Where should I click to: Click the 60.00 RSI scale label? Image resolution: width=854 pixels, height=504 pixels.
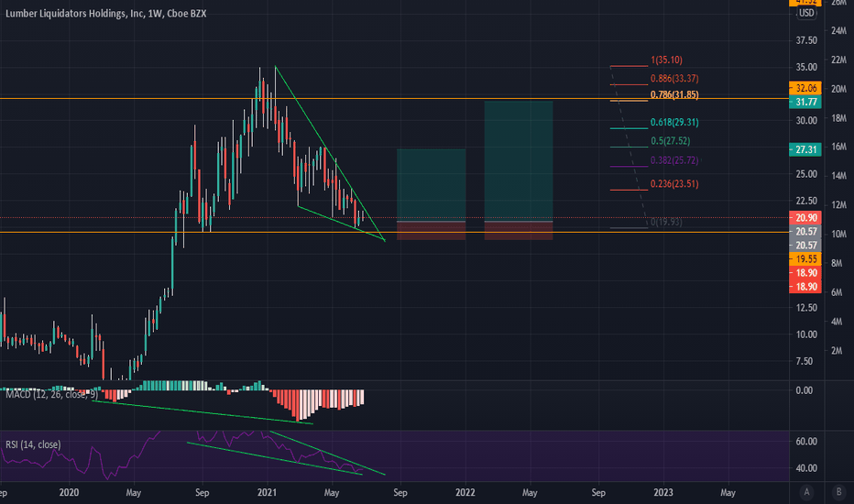click(x=806, y=442)
